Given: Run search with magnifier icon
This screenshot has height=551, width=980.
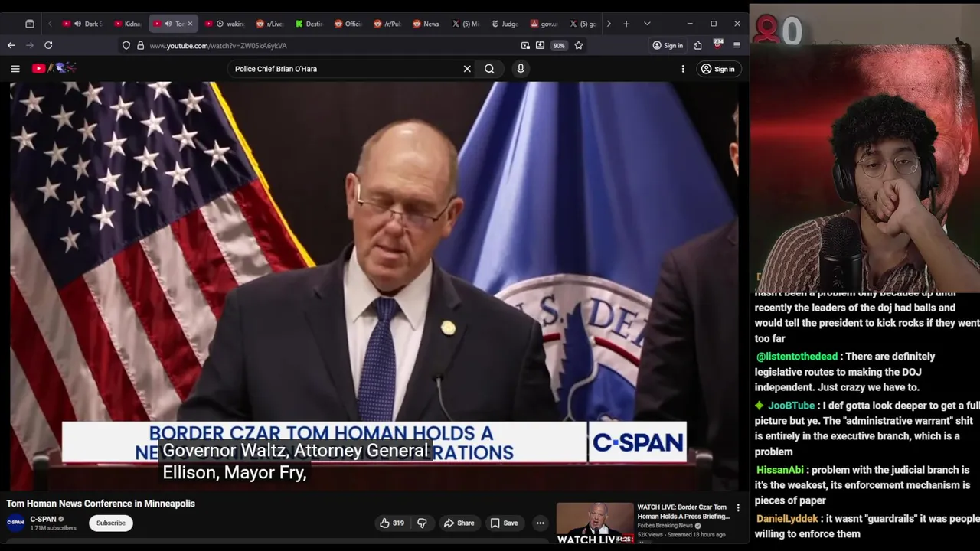Looking at the screenshot, I should 489,69.
